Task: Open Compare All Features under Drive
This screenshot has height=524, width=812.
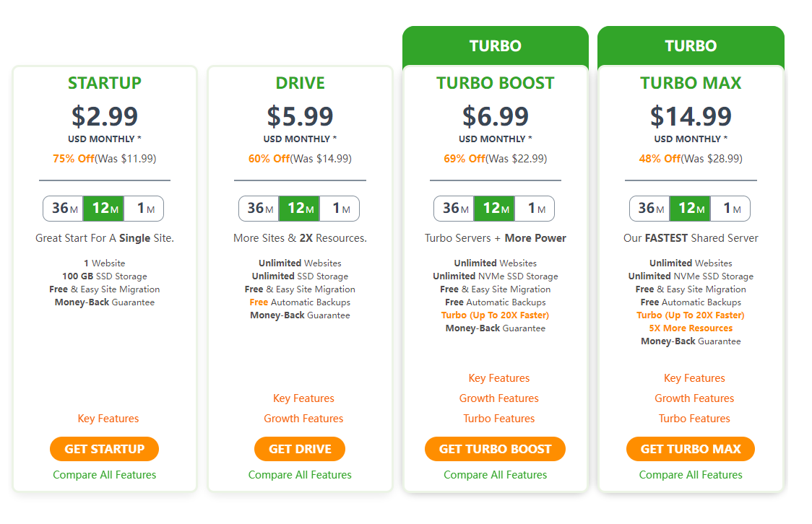Action: click(300, 475)
